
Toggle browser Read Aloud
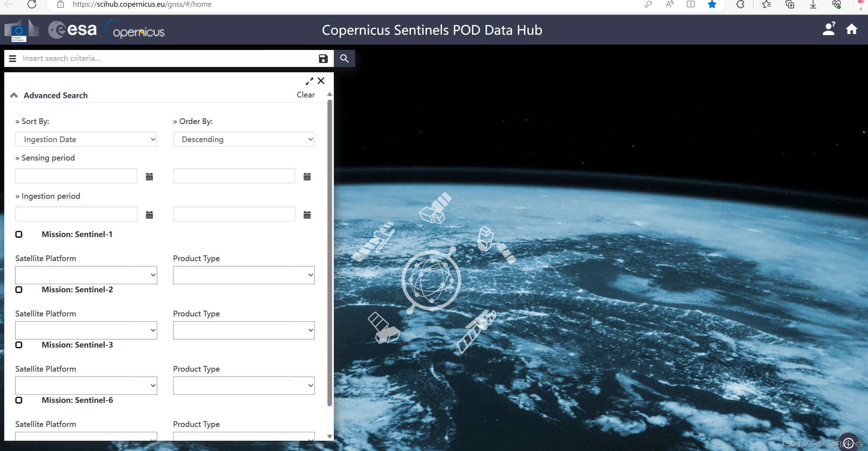pos(669,4)
